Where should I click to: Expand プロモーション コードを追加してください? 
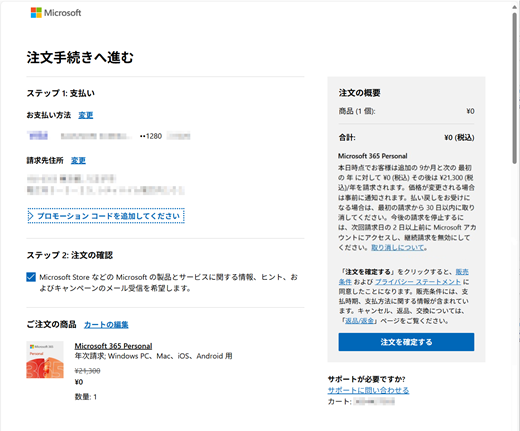(106, 216)
